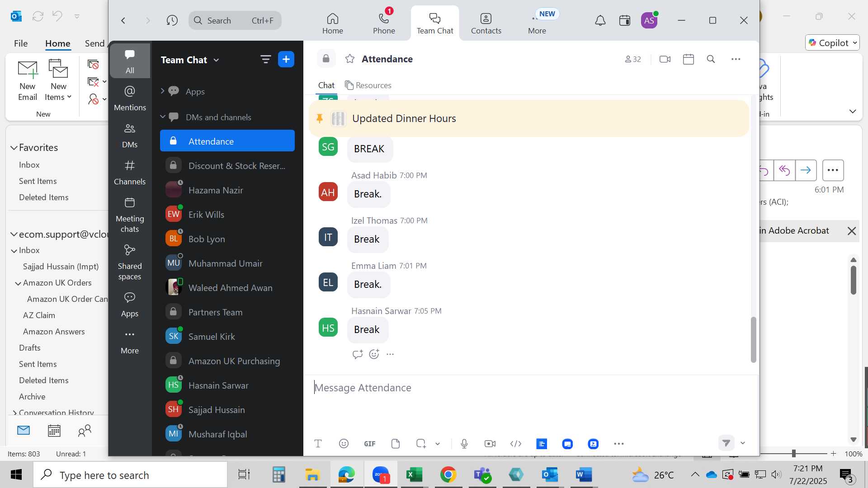Send the message with arrow button

726,443
